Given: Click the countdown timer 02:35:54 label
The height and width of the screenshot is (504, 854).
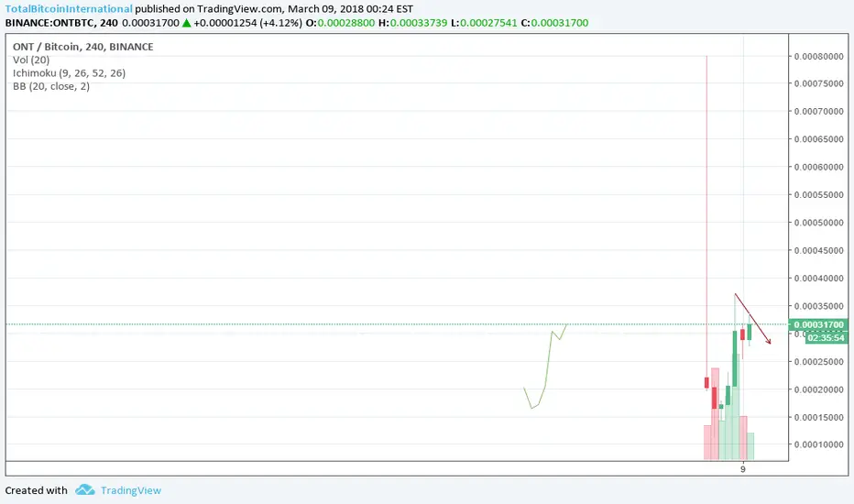Looking at the screenshot, I should (x=827, y=338).
